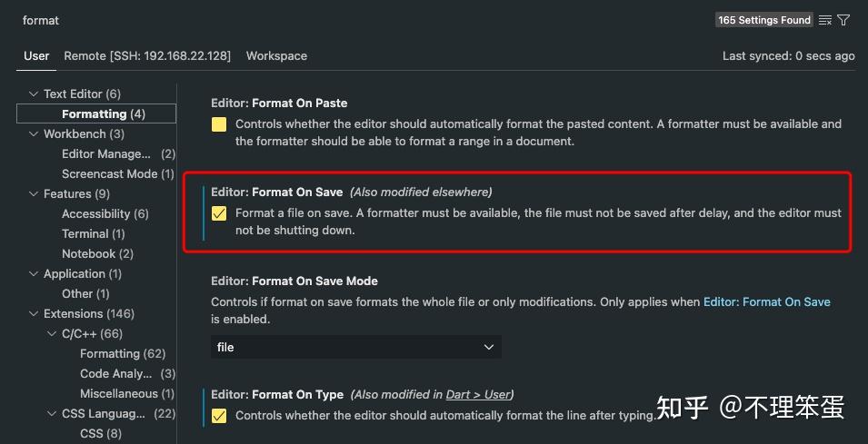Click the Clear Settings Search icon

click(x=825, y=20)
